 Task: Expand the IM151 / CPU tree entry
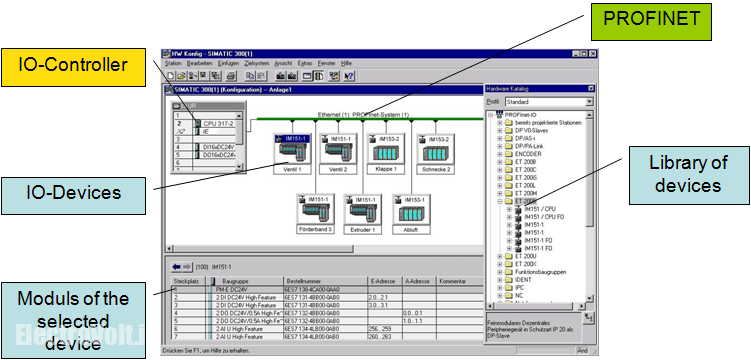(x=509, y=209)
